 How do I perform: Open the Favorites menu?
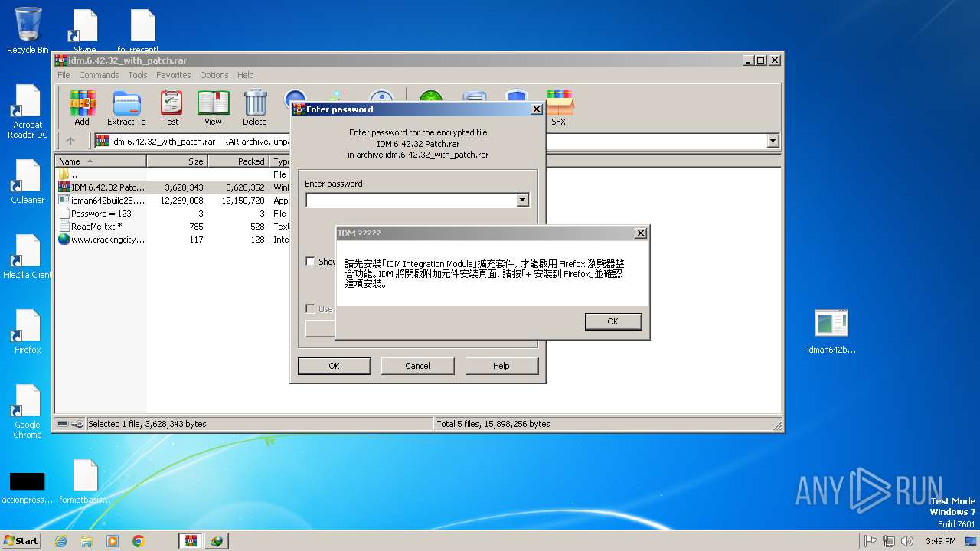(x=174, y=75)
